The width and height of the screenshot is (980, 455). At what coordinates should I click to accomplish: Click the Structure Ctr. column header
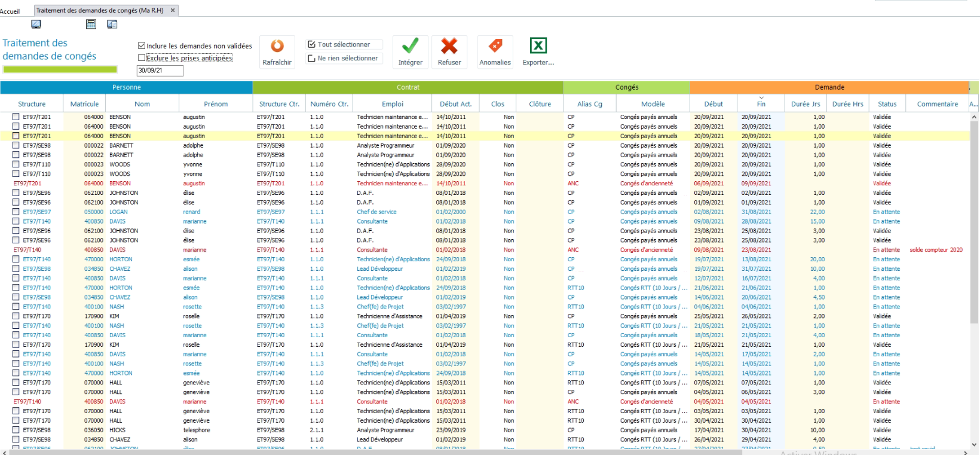click(x=279, y=104)
